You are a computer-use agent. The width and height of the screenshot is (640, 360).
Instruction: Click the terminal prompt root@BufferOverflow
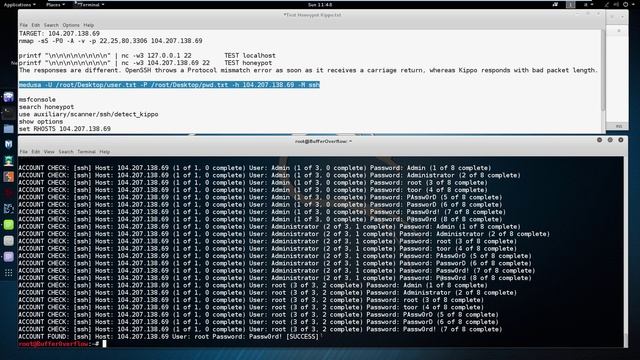coord(53,344)
